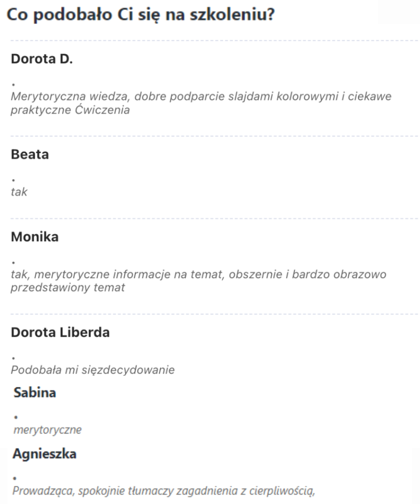
Task: Click the small dot under Dorota Liberda
Action: (13, 358)
